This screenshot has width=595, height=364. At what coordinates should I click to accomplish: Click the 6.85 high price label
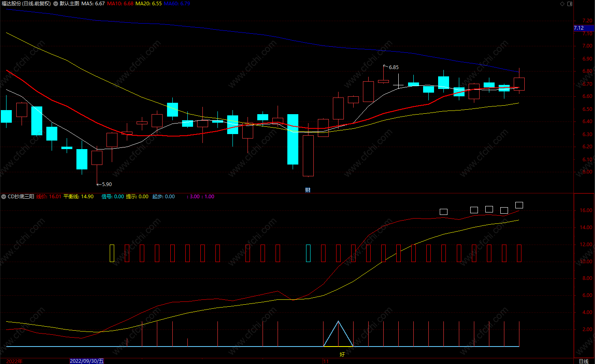(x=394, y=67)
